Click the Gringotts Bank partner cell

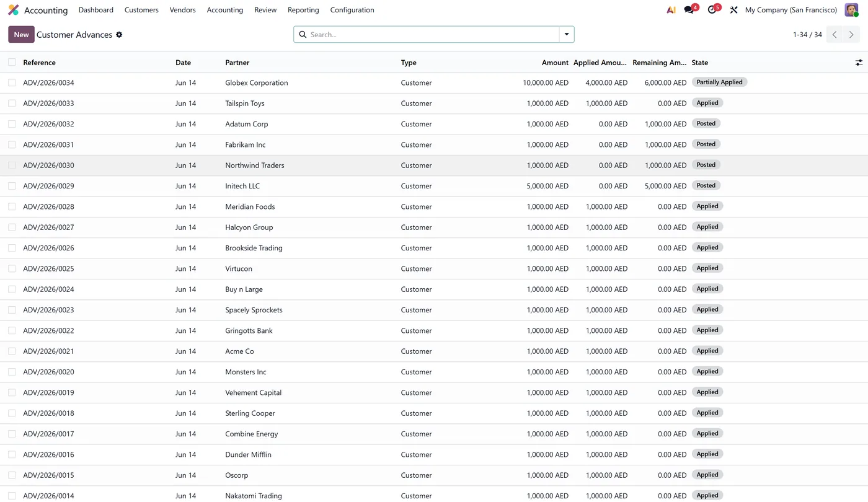249,330
